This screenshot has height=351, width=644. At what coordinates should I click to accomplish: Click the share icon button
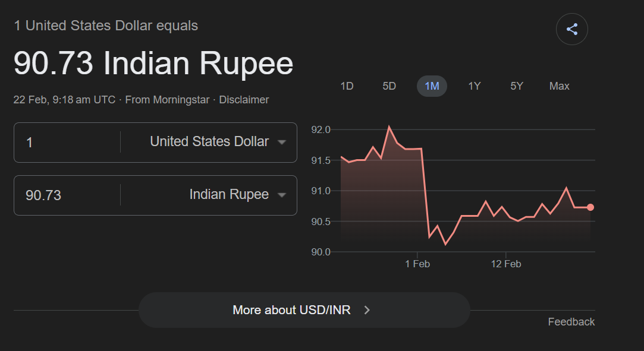(572, 29)
